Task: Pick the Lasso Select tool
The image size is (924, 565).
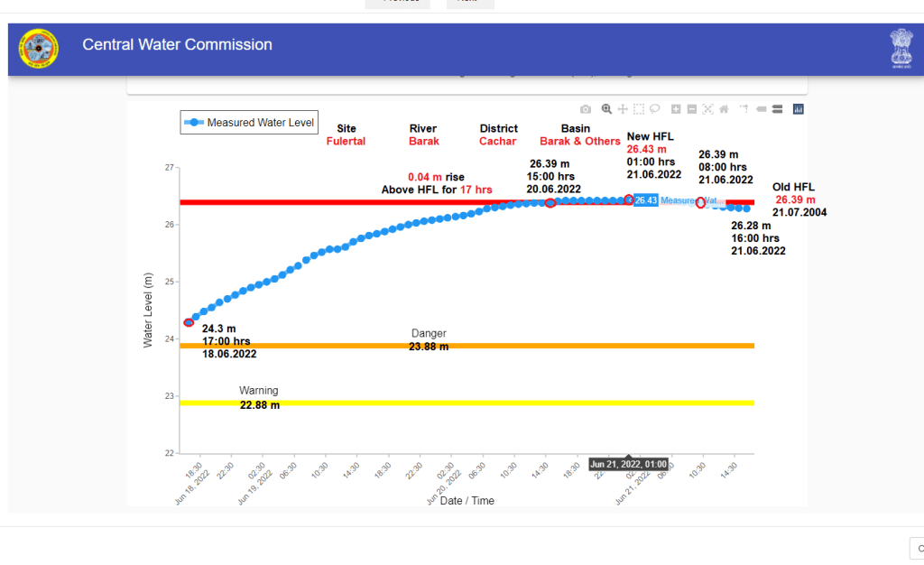Action: 654,109
